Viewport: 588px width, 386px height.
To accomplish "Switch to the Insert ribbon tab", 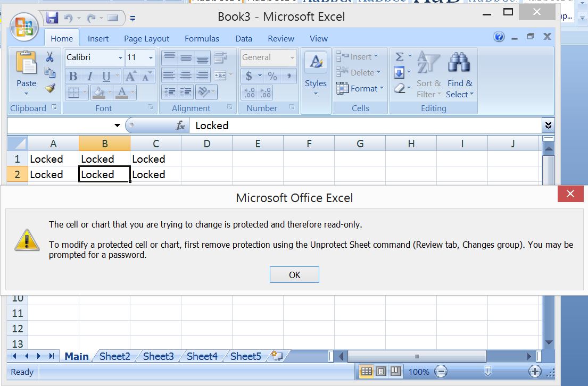I will [98, 39].
